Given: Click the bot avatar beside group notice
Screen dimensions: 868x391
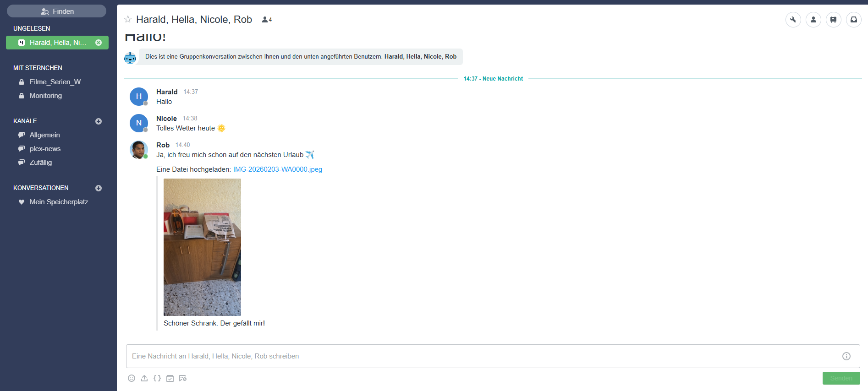Looking at the screenshot, I should [x=130, y=58].
